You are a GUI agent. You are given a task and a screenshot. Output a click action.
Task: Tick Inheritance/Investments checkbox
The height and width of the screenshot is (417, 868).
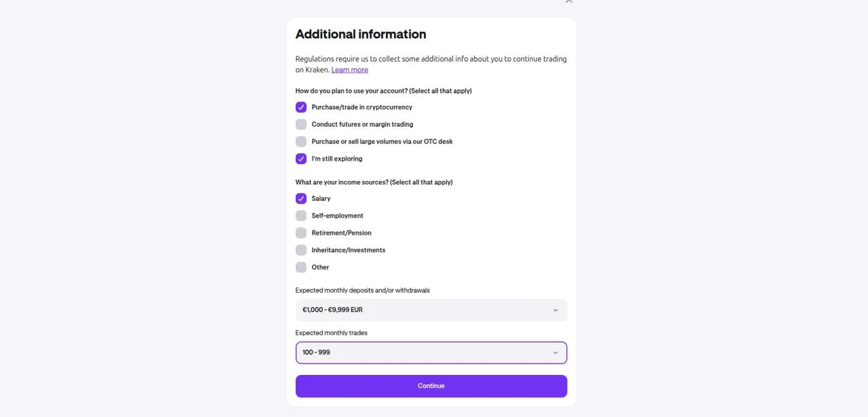[301, 250]
